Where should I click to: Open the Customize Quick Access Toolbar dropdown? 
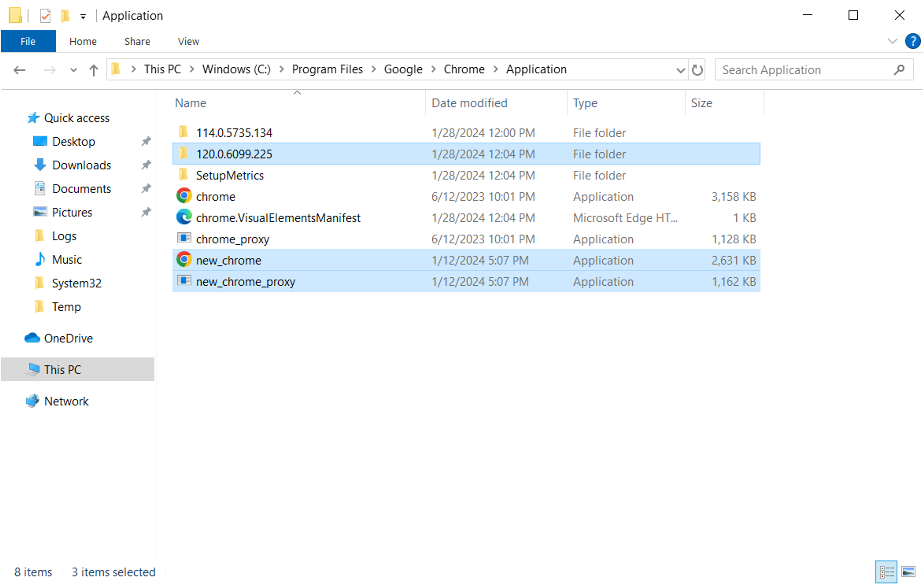[83, 17]
